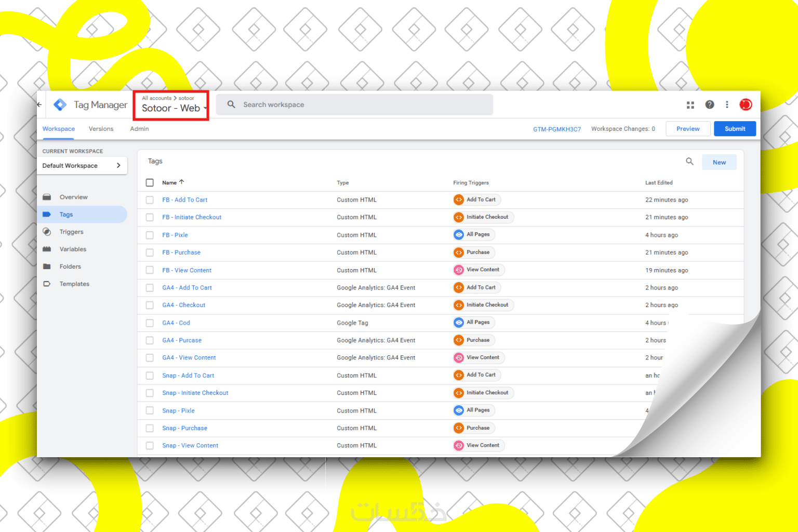Open the Snap - Initiate Checkout tag link
Viewport: 798px width, 532px height.
tap(195, 393)
